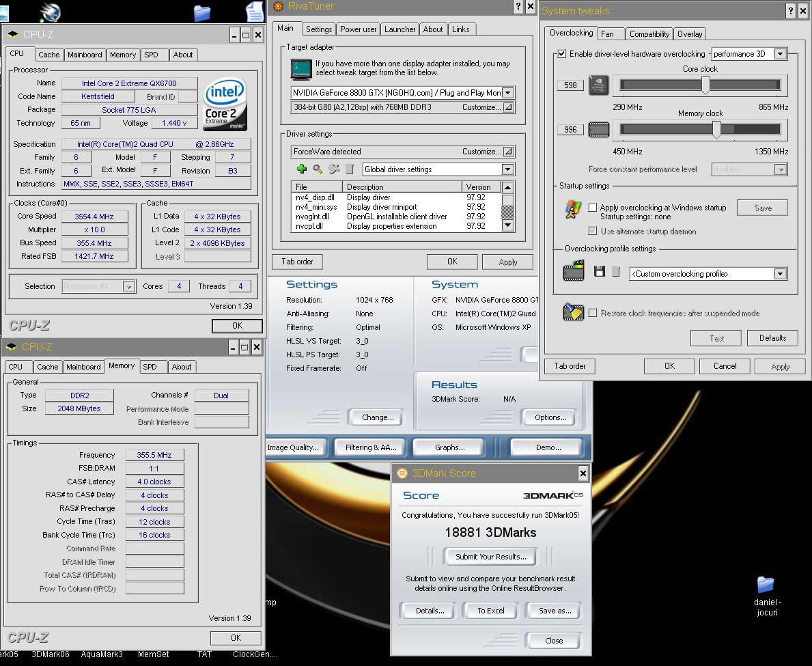Click the Apply button in System tweaks

(780, 367)
